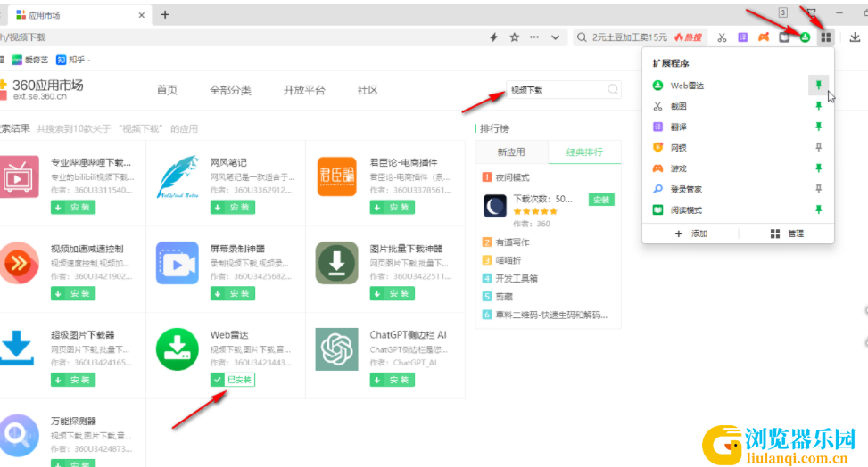
Task: Unpin 截图 extension from the toolbar
Action: click(x=818, y=106)
